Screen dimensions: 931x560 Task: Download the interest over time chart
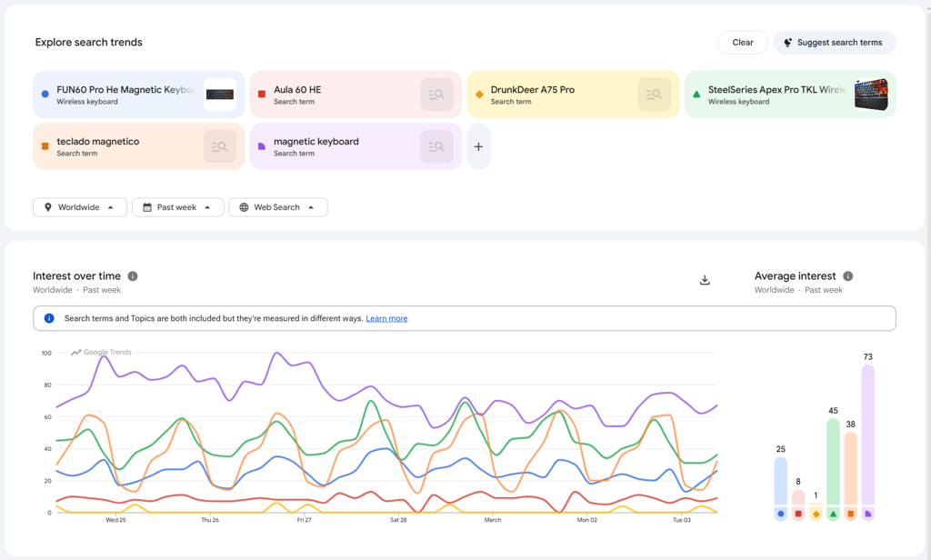(705, 280)
